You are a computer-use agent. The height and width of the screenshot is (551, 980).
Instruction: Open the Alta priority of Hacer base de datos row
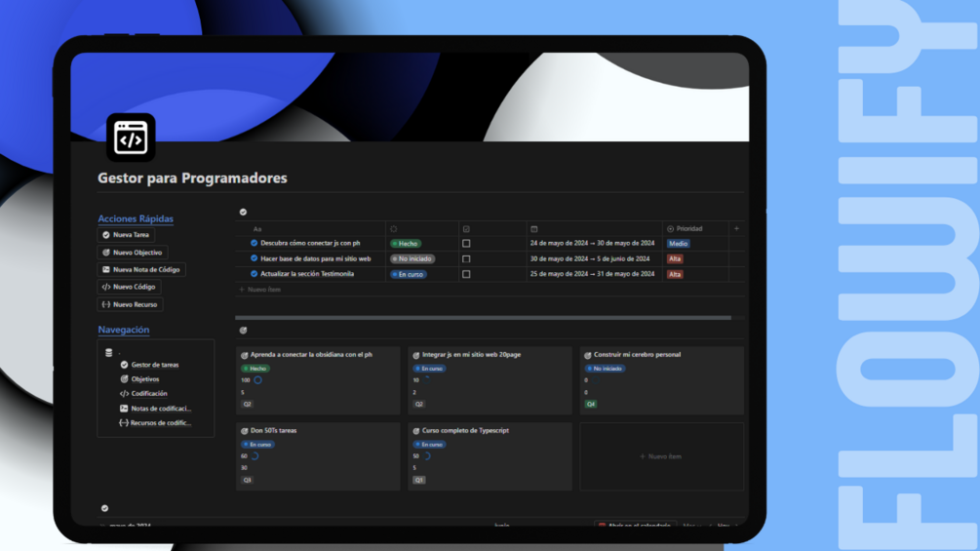(675, 258)
